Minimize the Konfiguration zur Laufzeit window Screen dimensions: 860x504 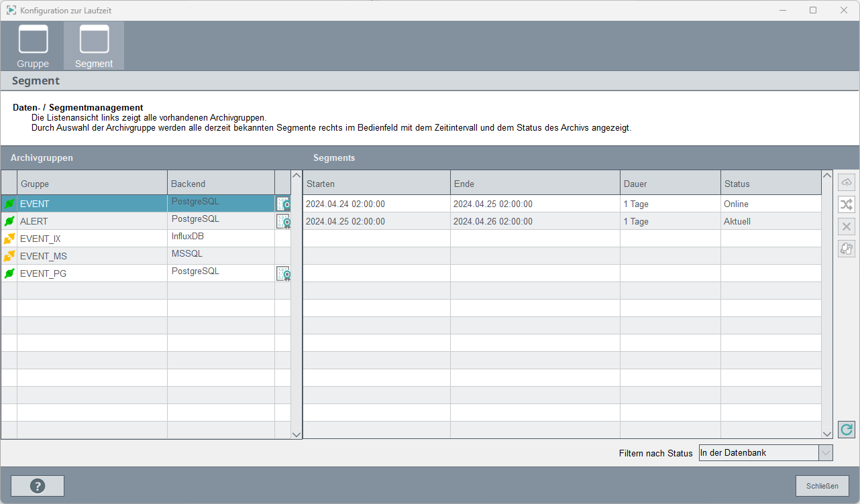(782, 10)
